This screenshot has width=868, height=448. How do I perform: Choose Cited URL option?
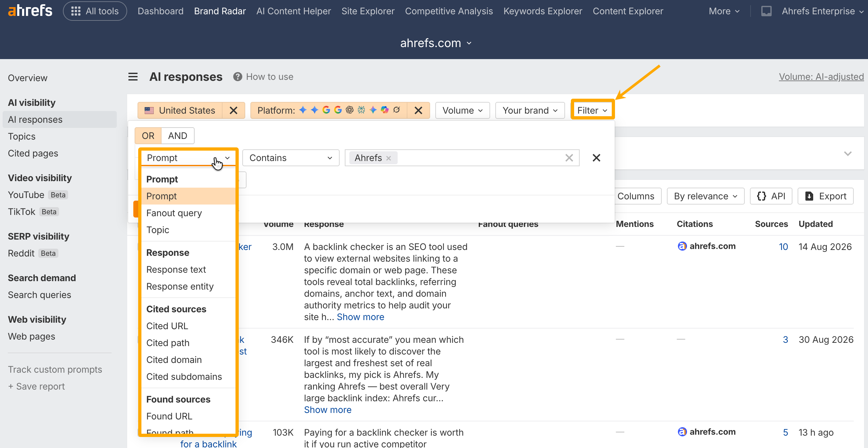pyautogui.click(x=188, y=326)
